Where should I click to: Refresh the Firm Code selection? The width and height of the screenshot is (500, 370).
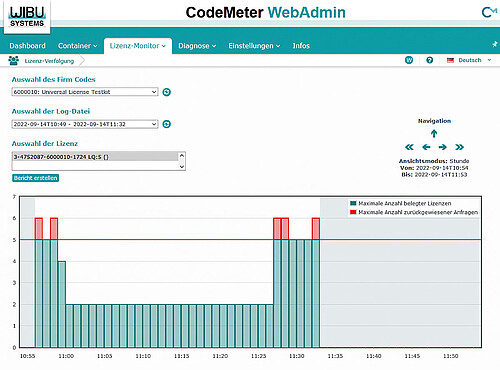coord(166,92)
